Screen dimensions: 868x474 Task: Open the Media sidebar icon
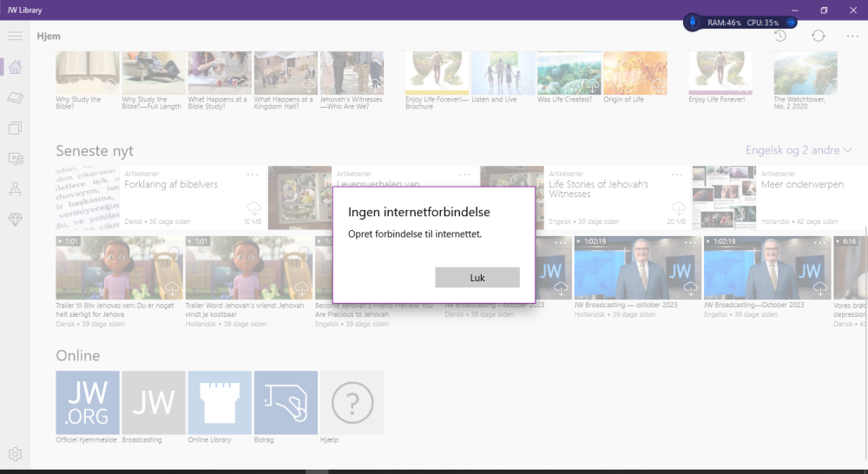point(15,159)
